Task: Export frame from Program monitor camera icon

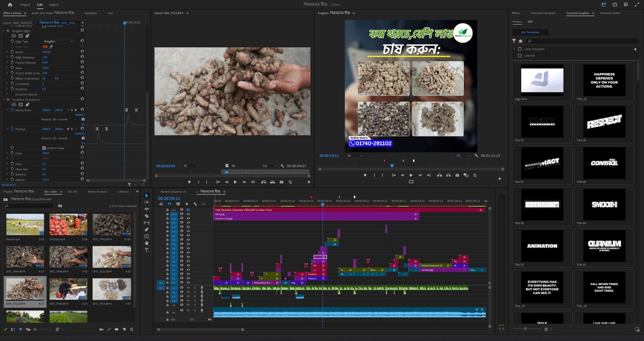Action: [x=457, y=175]
